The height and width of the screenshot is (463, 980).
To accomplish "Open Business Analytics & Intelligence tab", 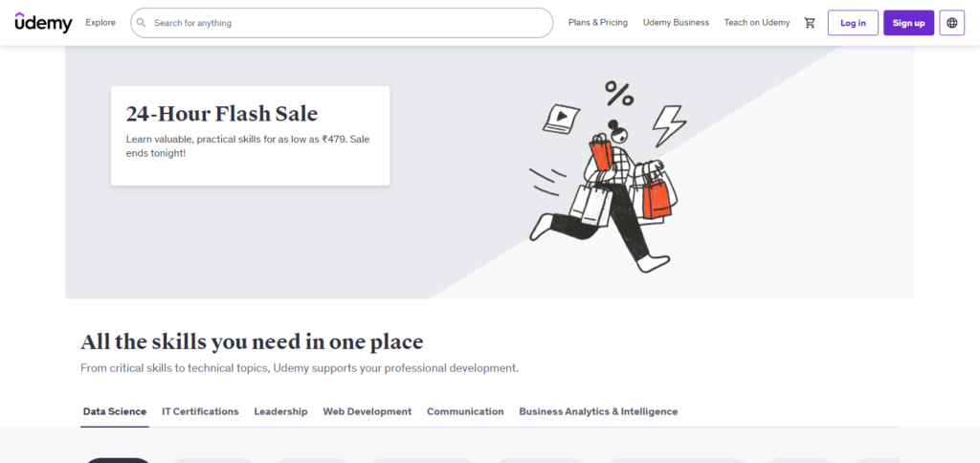I will [598, 411].
